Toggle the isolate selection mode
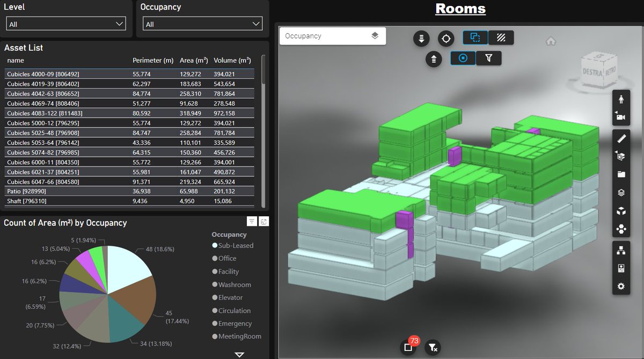 (x=463, y=58)
